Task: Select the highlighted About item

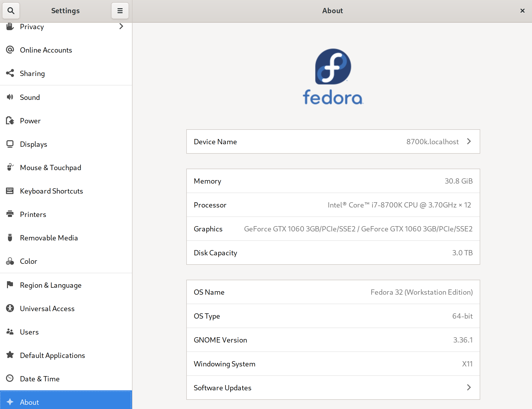Action: coord(66,400)
